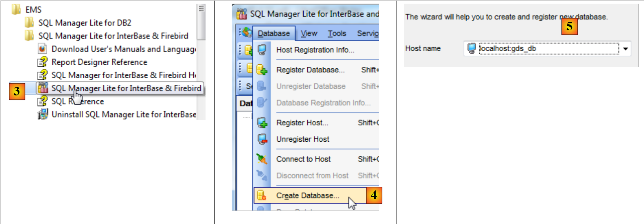
Task: Click the Uninstall SQL Manager Lite icon
Action: (x=42, y=115)
